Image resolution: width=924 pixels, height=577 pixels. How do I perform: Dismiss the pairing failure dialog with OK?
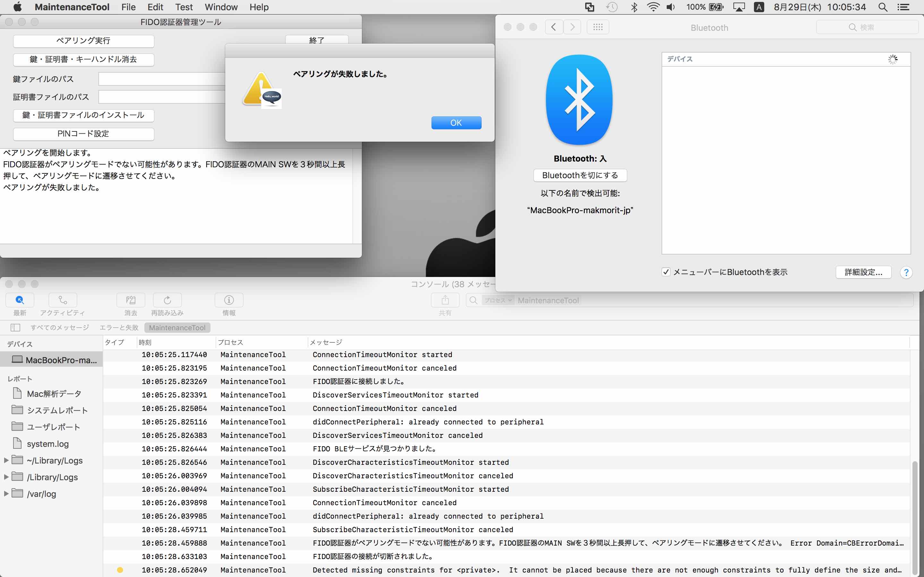pos(456,122)
